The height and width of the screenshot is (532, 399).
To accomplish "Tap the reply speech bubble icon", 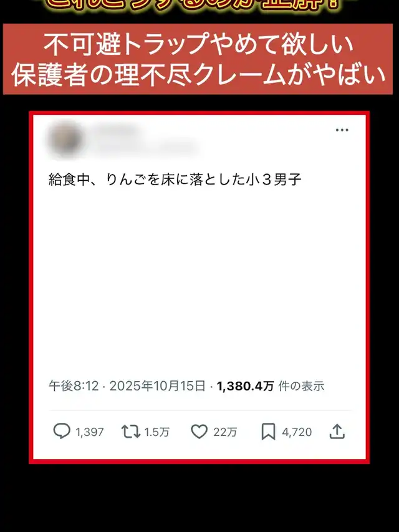I will [62, 431].
